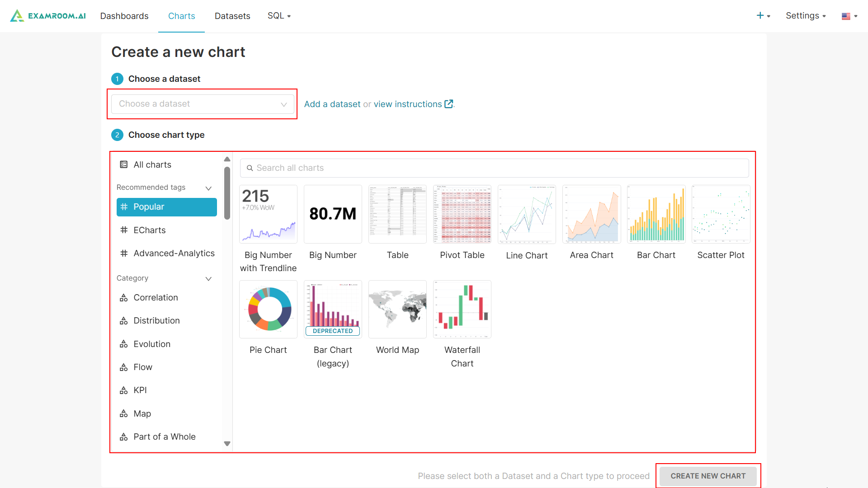Collapse the Recommended tags section
Image resolution: width=868 pixels, height=488 pixels.
click(x=208, y=188)
